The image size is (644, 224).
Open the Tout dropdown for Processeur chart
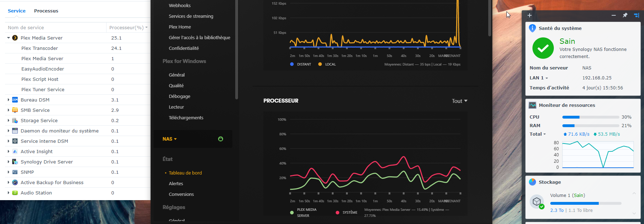pos(459,101)
